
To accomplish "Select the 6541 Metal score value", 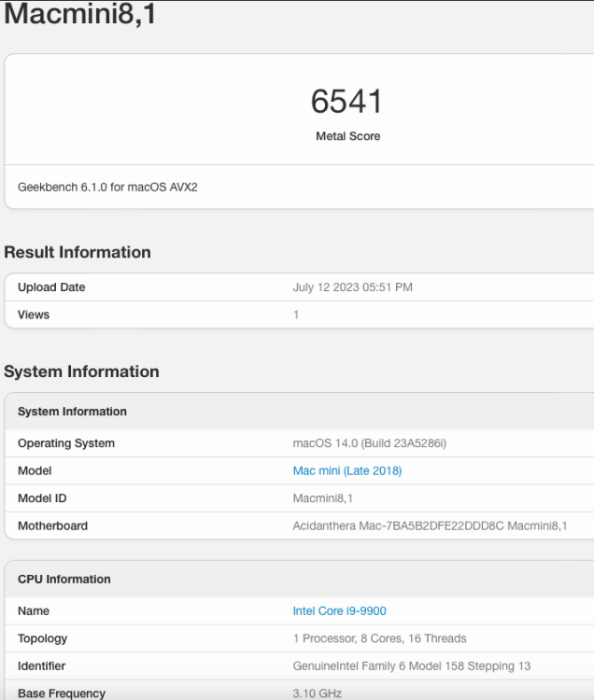I will pyautogui.click(x=347, y=102).
